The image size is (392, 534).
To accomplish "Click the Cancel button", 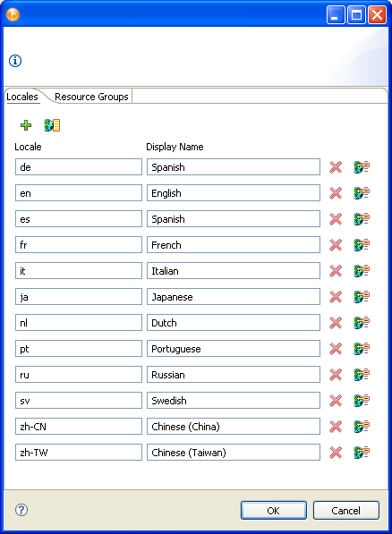I will point(346,511).
